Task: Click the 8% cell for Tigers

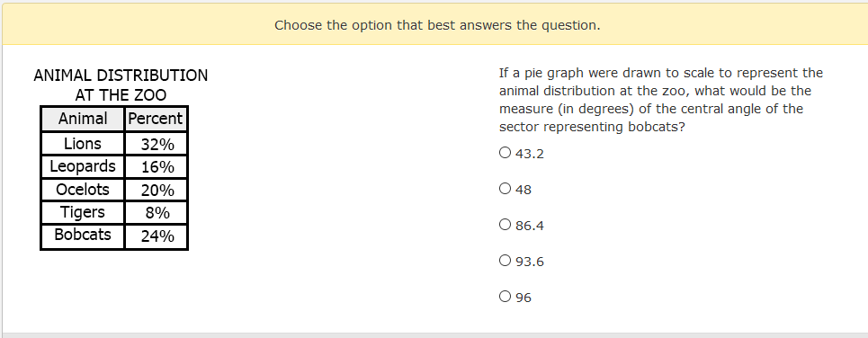Action: point(157,212)
